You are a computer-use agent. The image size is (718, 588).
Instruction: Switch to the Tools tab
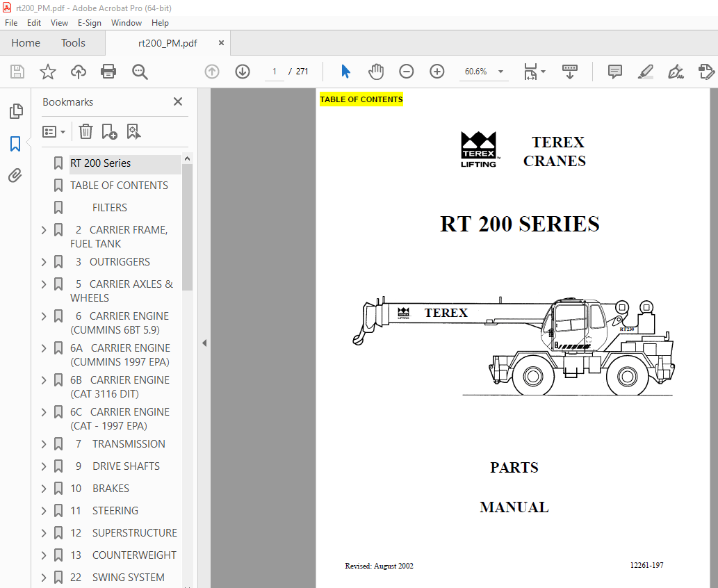[72, 42]
